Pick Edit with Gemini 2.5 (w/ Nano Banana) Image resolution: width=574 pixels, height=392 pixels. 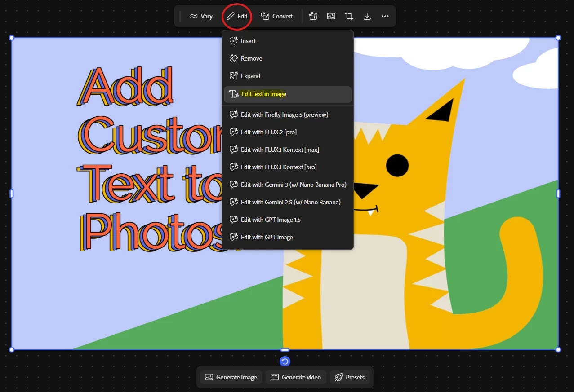click(x=288, y=202)
